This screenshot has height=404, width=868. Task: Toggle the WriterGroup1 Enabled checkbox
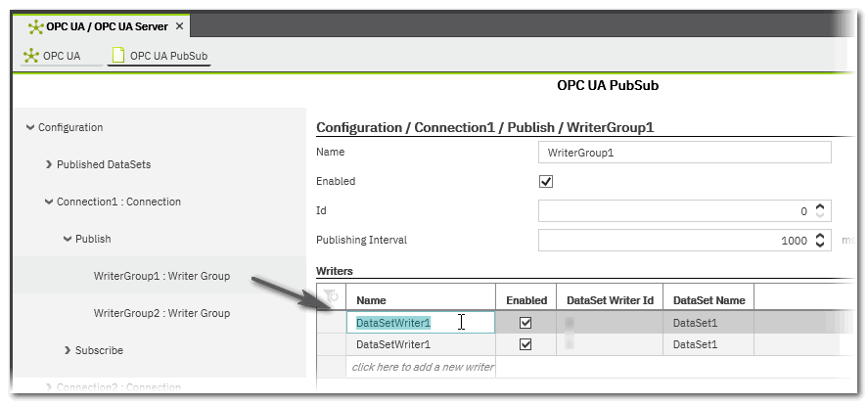point(546,182)
